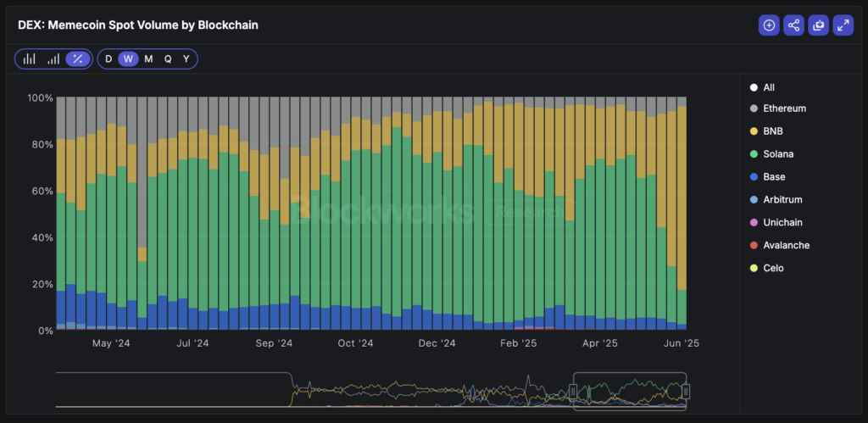Image resolution: width=868 pixels, height=423 pixels.
Task: Click the left handle of range slider
Action: (x=573, y=391)
